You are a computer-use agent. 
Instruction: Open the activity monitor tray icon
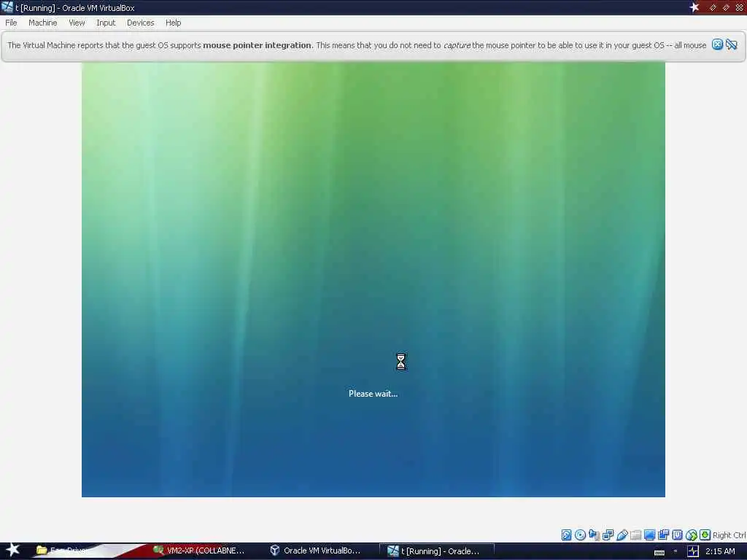pos(693,551)
